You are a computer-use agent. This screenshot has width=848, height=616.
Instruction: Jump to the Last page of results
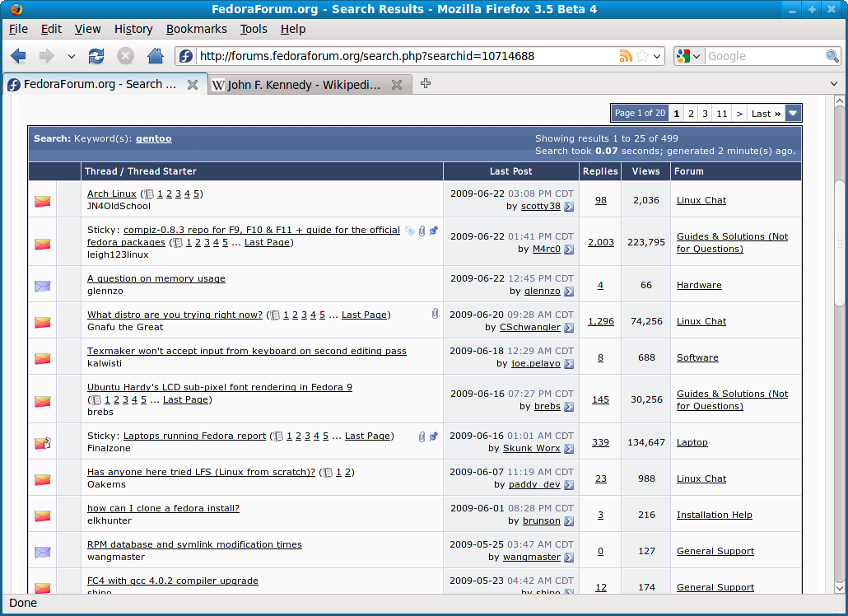pos(766,114)
